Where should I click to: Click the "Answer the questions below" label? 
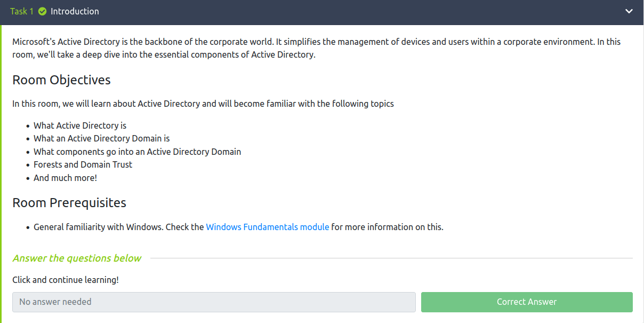tap(77, 258)
